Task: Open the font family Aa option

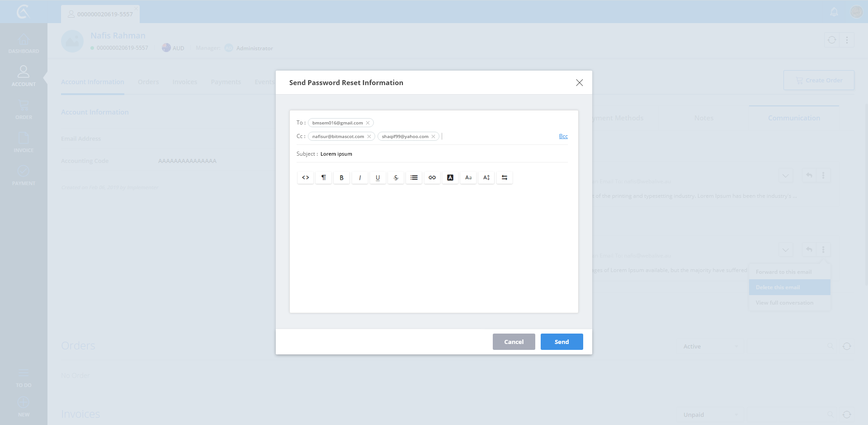Action: click(x=468, y=177)
